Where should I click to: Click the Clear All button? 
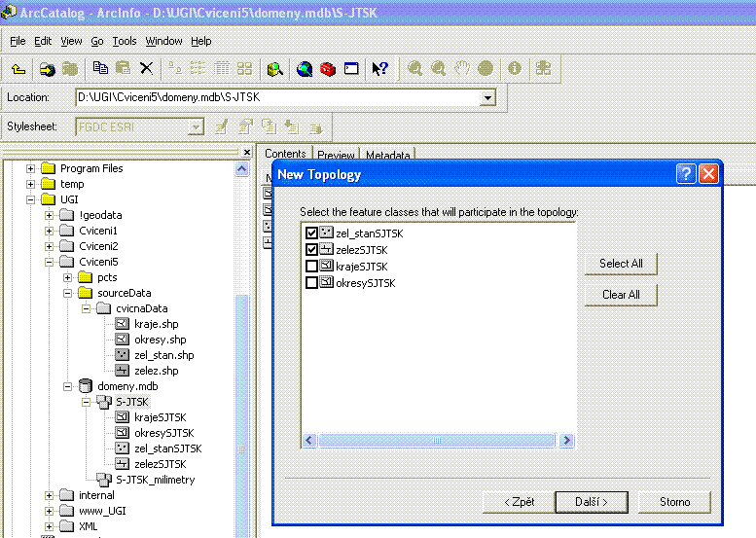[x=621, y=295]
